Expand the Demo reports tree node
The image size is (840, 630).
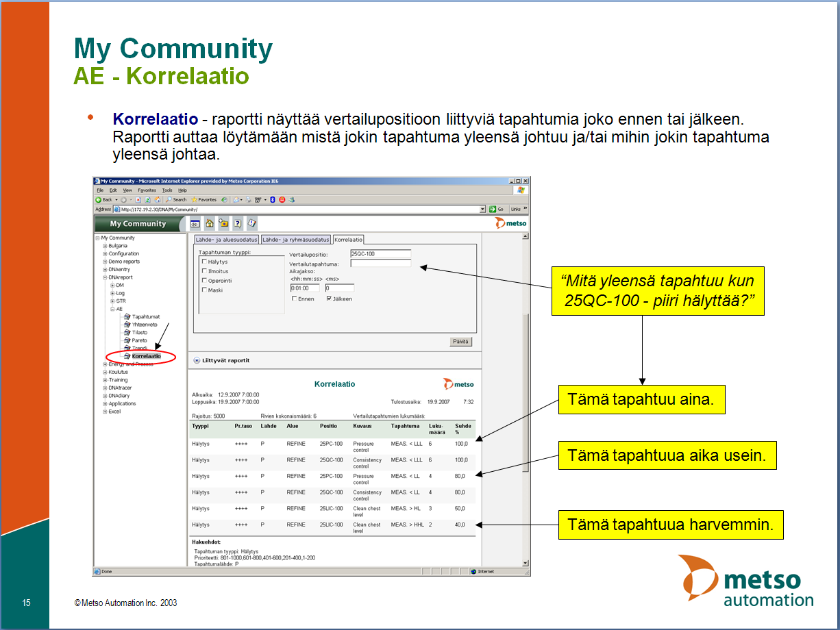tap(105, 262)
